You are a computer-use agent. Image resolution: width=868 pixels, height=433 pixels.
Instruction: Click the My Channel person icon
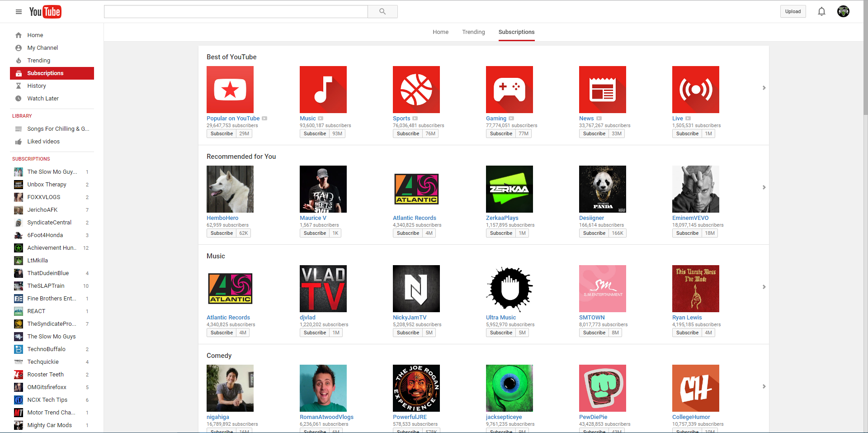[x=19, y=48]
